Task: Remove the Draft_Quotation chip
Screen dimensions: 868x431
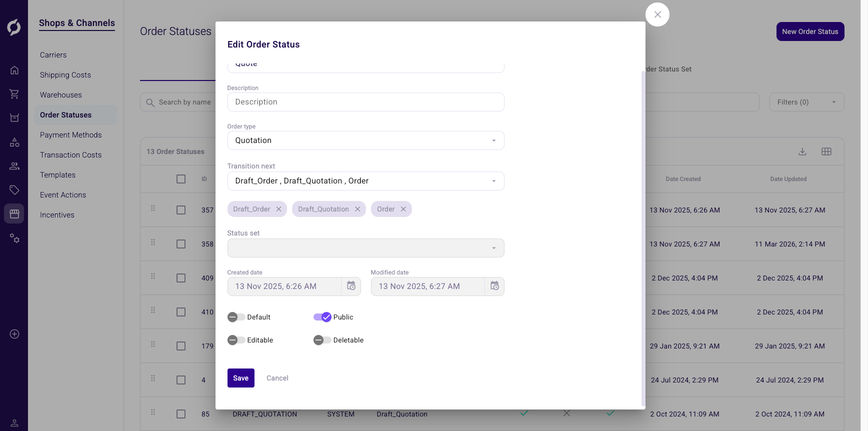Action: coord(357,209)
